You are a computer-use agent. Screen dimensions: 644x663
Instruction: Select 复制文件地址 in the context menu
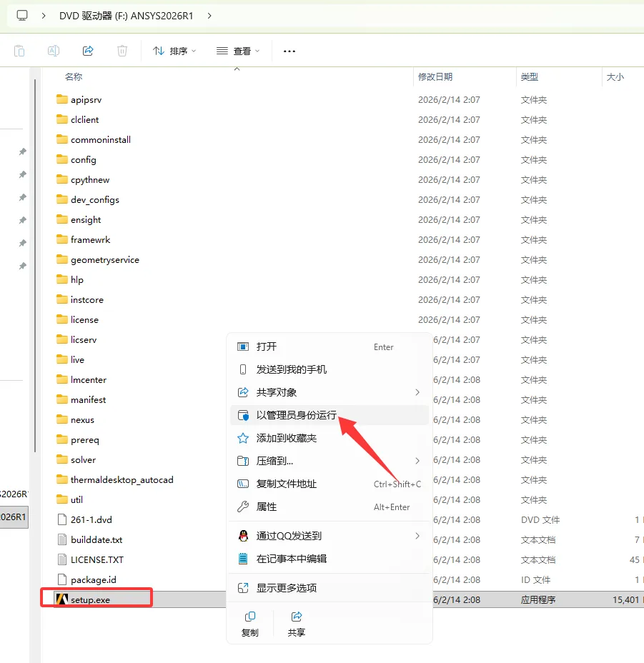pos(330,484)
